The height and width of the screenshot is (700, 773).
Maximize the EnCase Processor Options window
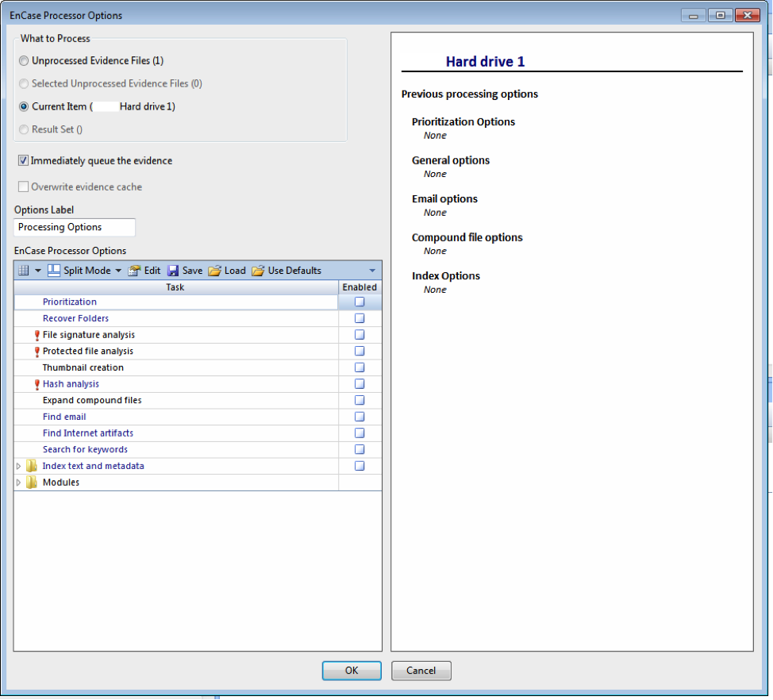pos(721,15)
